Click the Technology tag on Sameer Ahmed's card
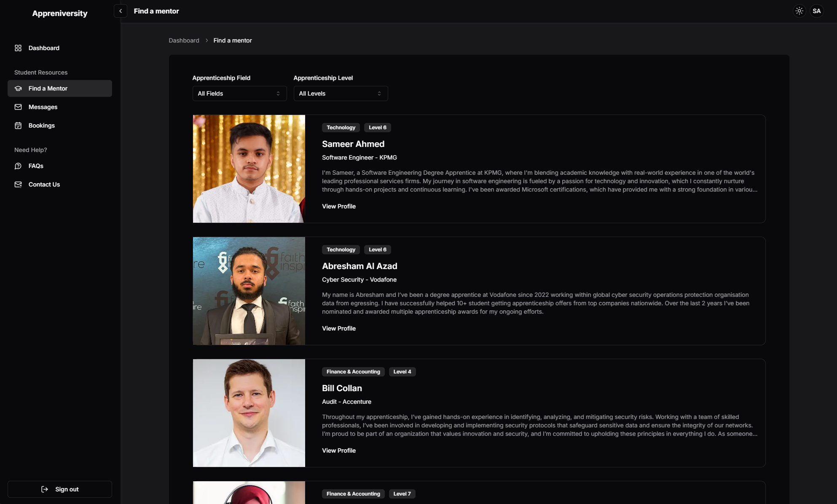This screenshot has height=504, width=837. (x=341, y=128)
